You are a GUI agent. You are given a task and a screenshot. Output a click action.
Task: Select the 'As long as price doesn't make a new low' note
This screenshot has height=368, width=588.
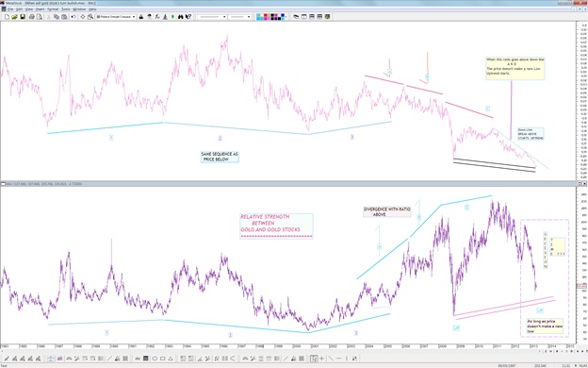pos(545,326)
